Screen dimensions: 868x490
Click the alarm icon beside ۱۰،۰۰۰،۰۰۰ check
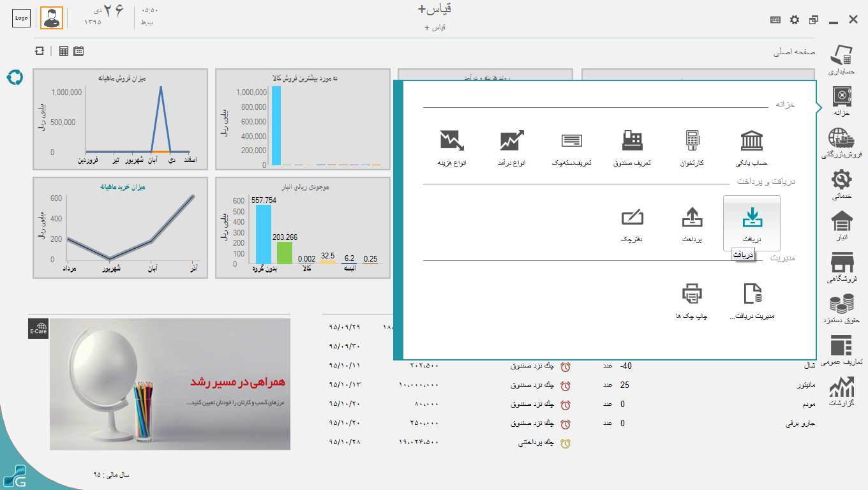[565, 385]
